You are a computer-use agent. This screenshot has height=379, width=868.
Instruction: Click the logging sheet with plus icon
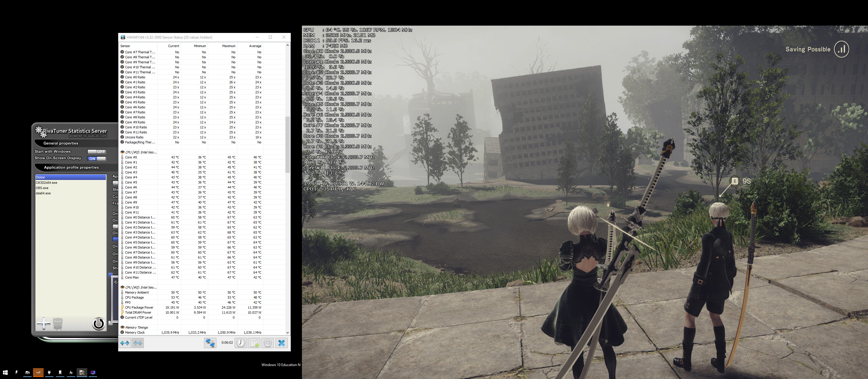pyautogui.click(x=254, y=343)
